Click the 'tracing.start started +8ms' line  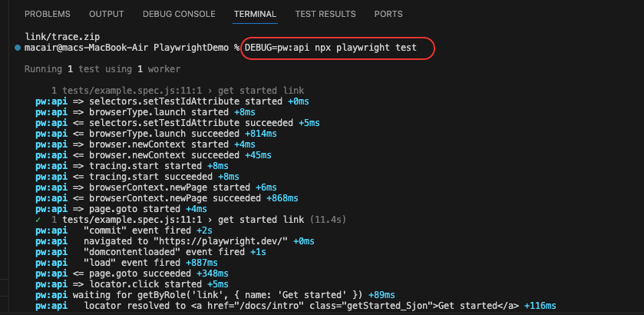tap(132, 166)
